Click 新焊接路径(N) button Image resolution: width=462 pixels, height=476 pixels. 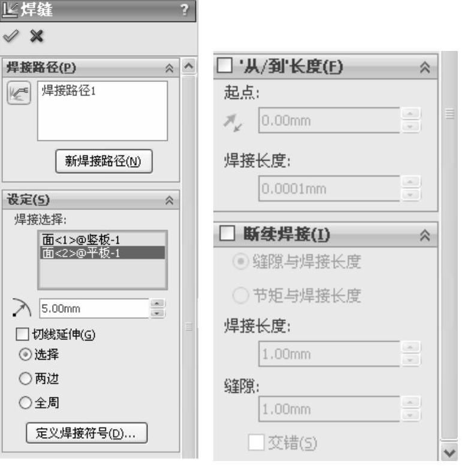(x=104, y=161)
